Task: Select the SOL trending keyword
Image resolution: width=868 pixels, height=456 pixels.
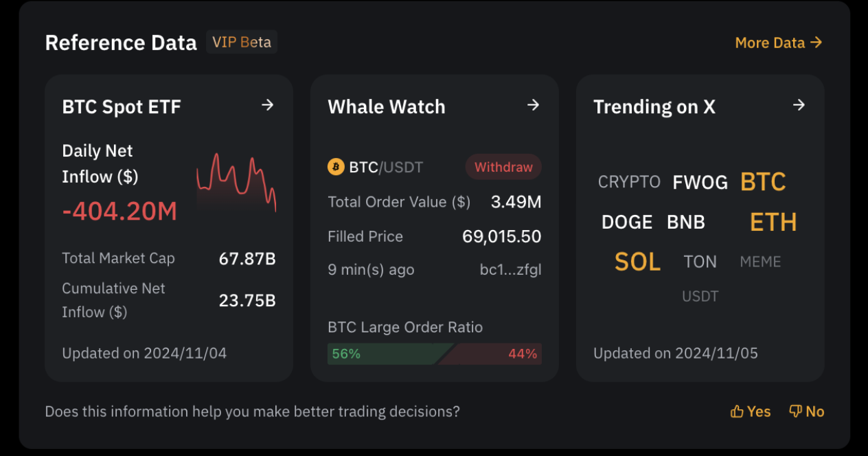Action: click(637, 262)
